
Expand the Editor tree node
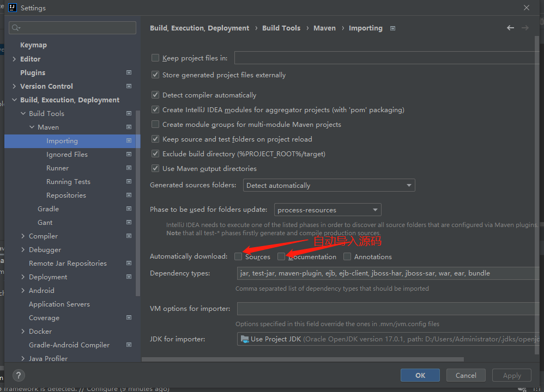click(14, 59)
